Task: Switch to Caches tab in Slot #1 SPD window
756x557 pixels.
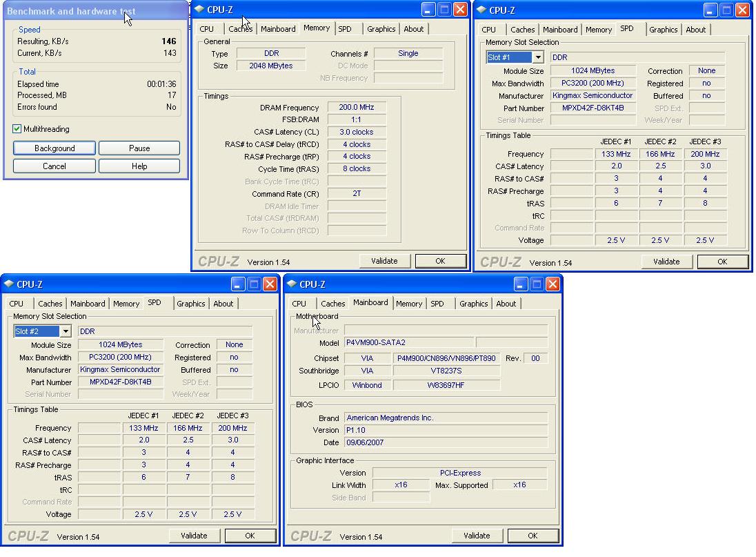Action: [x=523, y=30]
